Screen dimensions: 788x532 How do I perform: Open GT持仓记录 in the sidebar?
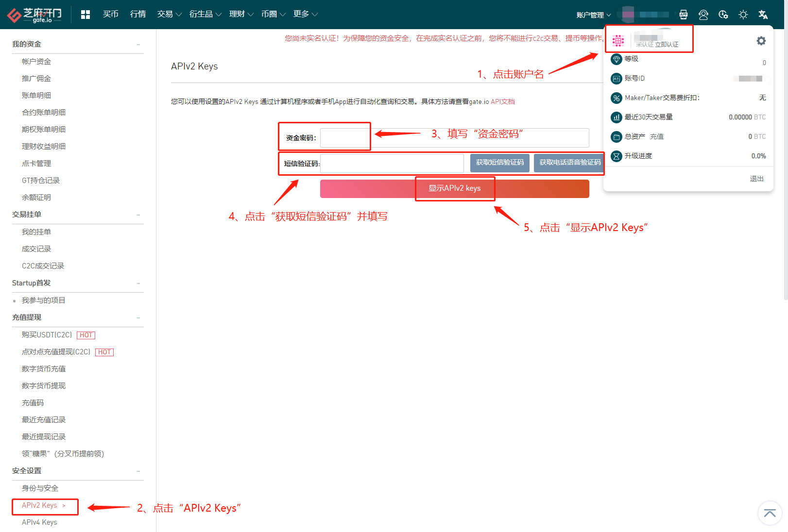point(41,181)
